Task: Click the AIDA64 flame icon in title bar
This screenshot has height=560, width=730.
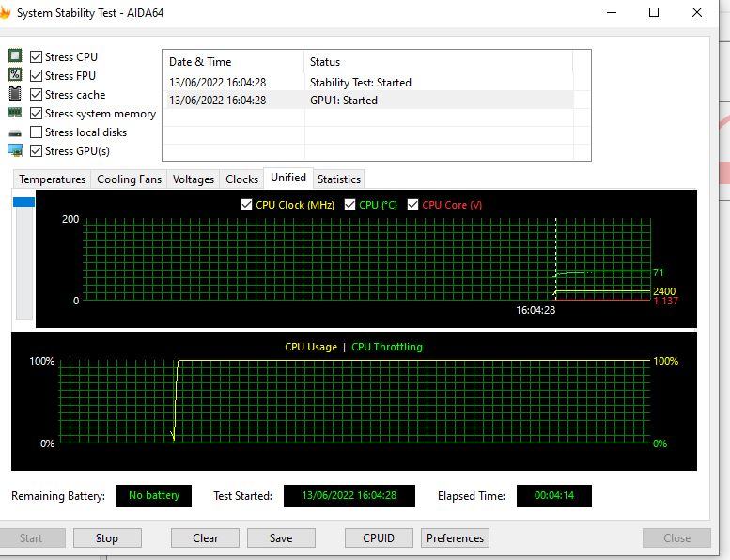Action: click(x=5, y=13)
